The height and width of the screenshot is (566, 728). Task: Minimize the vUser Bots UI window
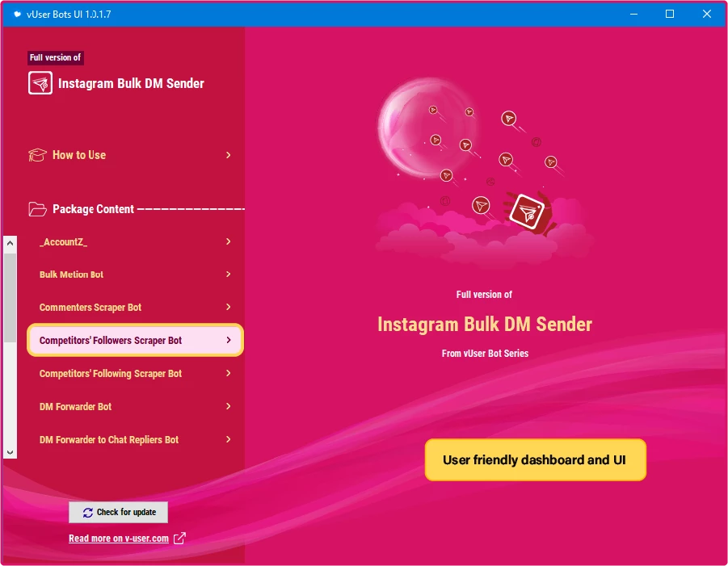click(633, 14)
